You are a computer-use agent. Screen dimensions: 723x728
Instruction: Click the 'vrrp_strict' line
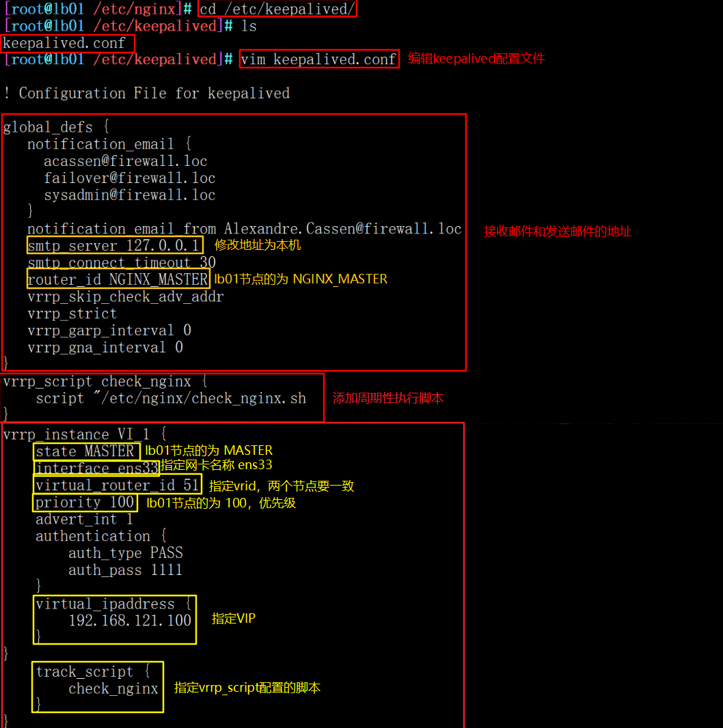tap(72, 313)
